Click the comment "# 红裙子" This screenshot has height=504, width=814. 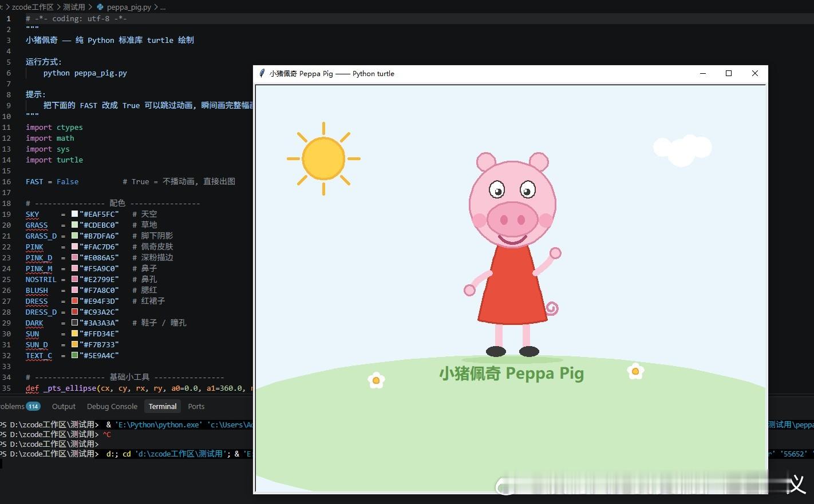coord(149,301)
